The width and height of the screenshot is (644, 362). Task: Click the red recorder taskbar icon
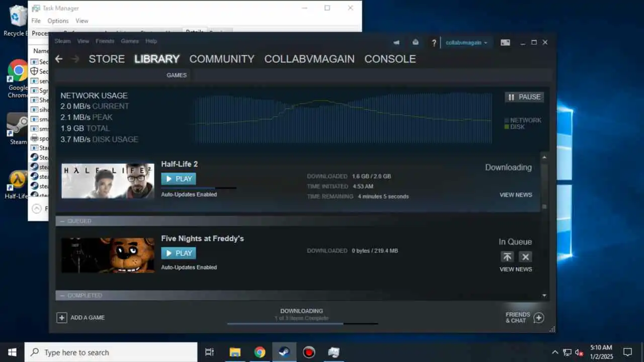[309, 352]
